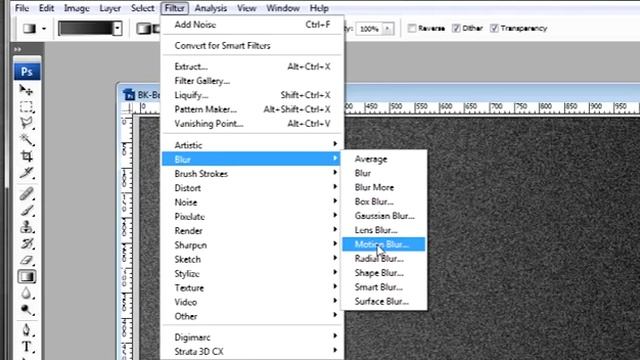Toggle the Dither checkbox
The width and height of the screenshot is (640, 360).
[456, 28]
